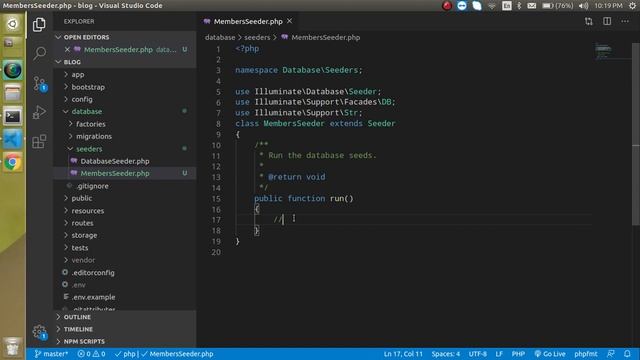The width and height of the screenshot is (640, 360).
Task: Open the Extensions view
Action: [39, 141]
